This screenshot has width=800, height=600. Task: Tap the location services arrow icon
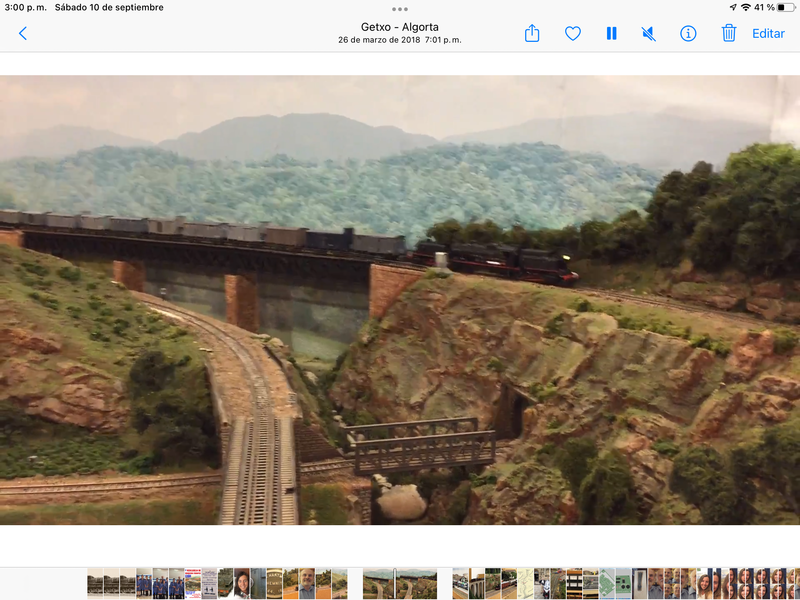coord(733,8)
